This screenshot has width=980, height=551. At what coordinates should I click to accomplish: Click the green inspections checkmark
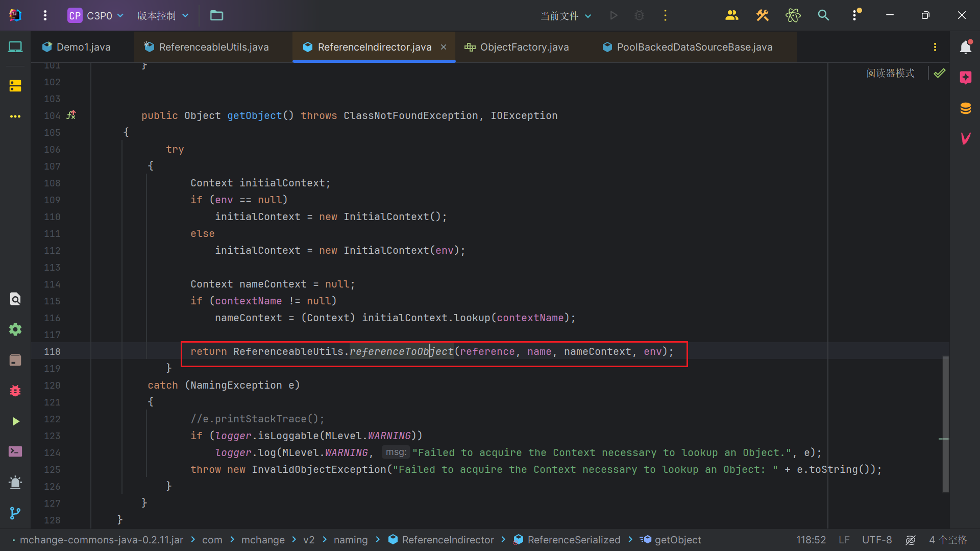pos(940,73)
